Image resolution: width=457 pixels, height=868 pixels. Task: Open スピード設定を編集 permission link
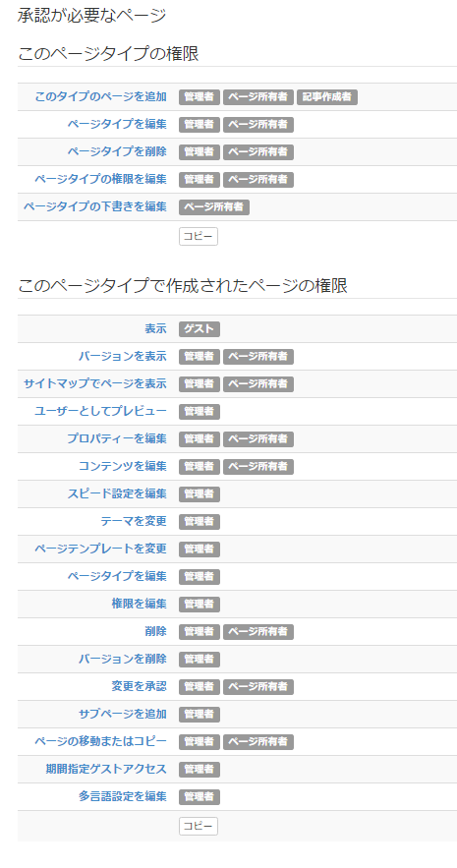(117, 493)
